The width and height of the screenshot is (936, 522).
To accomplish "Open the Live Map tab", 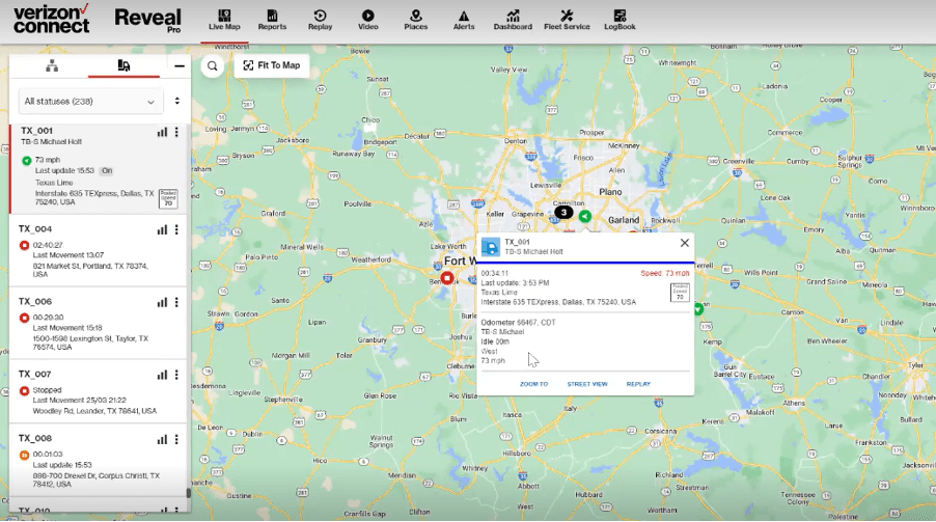I will [x=224, y=20].
